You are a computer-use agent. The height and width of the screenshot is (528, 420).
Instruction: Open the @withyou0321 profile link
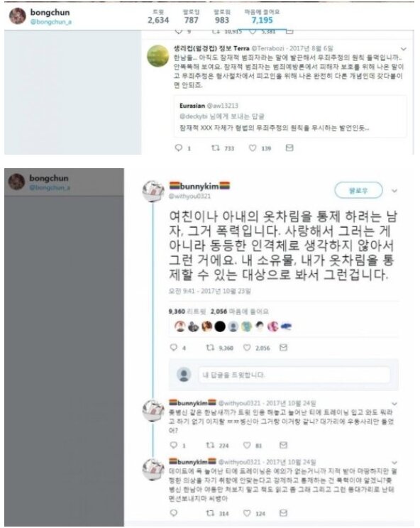point(189,196)
